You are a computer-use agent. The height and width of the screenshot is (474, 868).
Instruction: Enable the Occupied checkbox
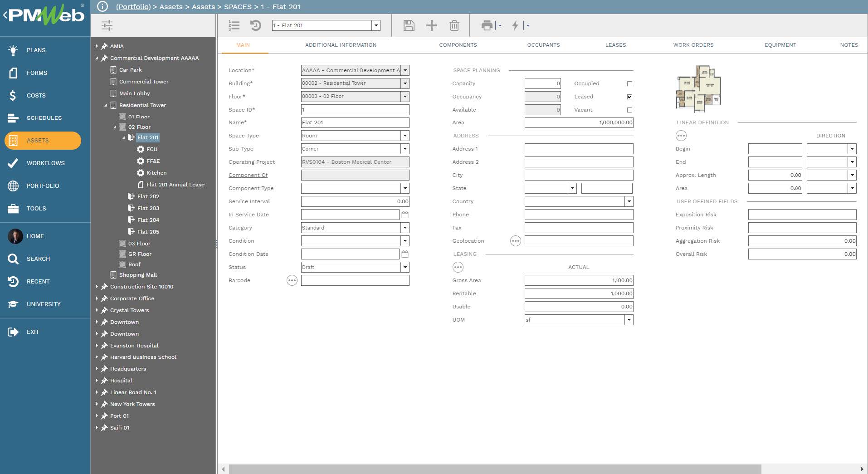point(629,84)
